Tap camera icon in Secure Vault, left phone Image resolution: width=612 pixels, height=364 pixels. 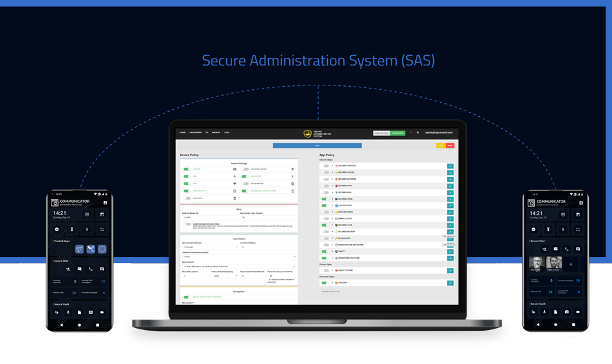pos(91,312)
